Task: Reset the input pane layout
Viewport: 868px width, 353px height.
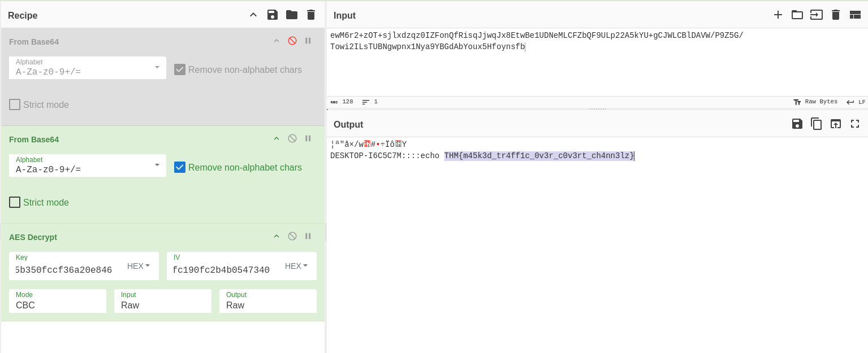Action: (x=855, y=15)
